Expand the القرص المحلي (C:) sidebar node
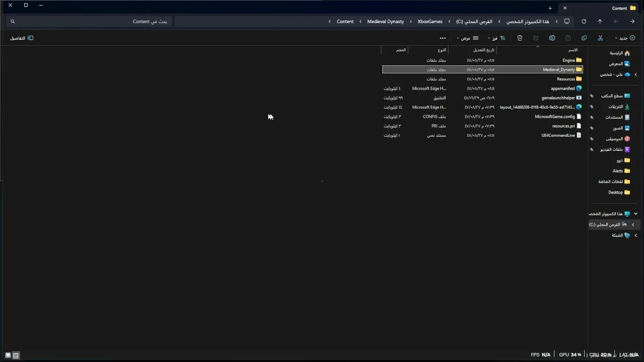This screenshot has width=644, height=362. click(x=633, y=225)
